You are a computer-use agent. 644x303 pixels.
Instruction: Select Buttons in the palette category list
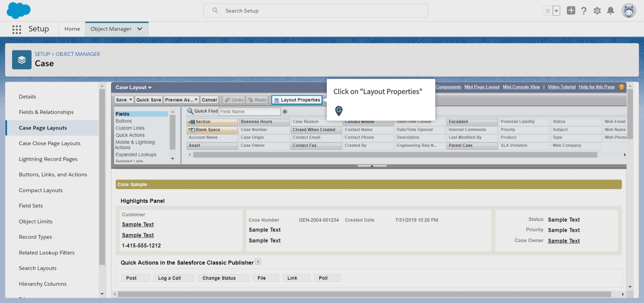(x=123, y=121)
